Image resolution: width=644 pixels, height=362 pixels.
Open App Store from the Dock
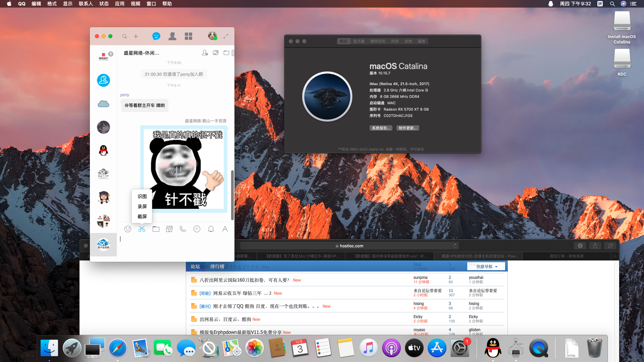[437, 348]
